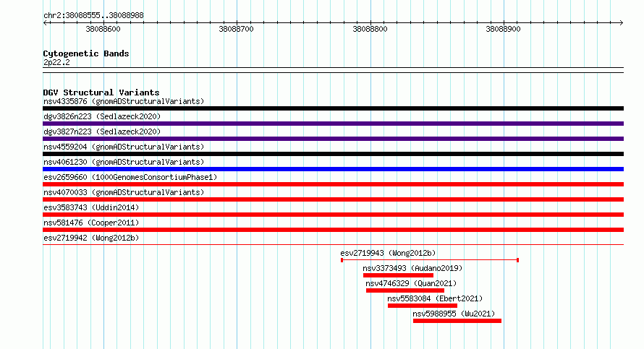The height and width of the screenshot is (349, 644).
Task: Click the ruler's right arrow end
Action: click(622, 23)
